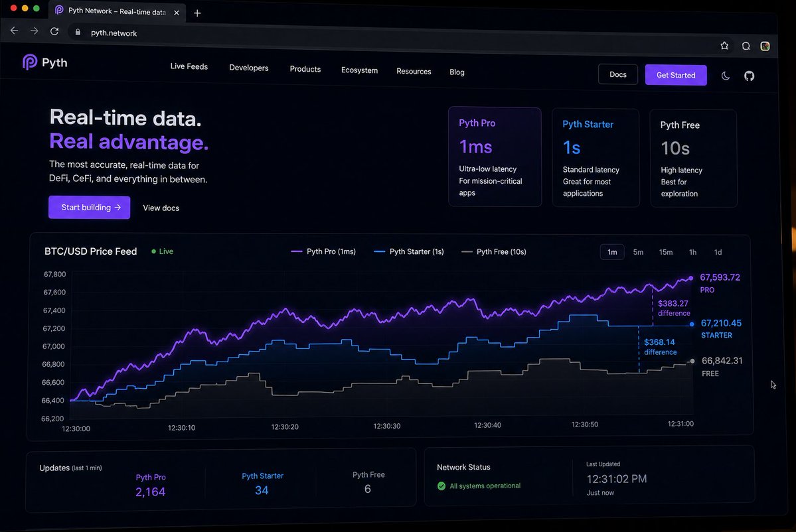Image resolution: width=796 pixels, height=532 pixels.
Task: Click the All systems operational text
Action: 485,486
